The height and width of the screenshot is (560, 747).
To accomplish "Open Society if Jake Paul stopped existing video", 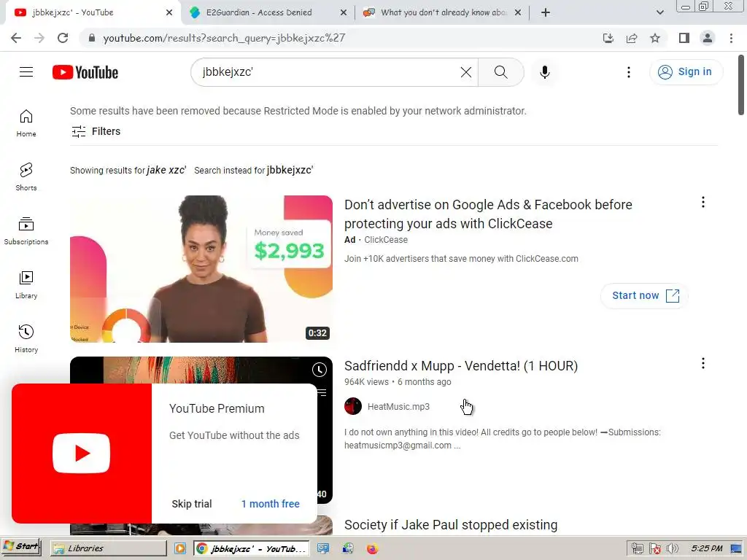I will pyautogui.click(x=451, y=525).
